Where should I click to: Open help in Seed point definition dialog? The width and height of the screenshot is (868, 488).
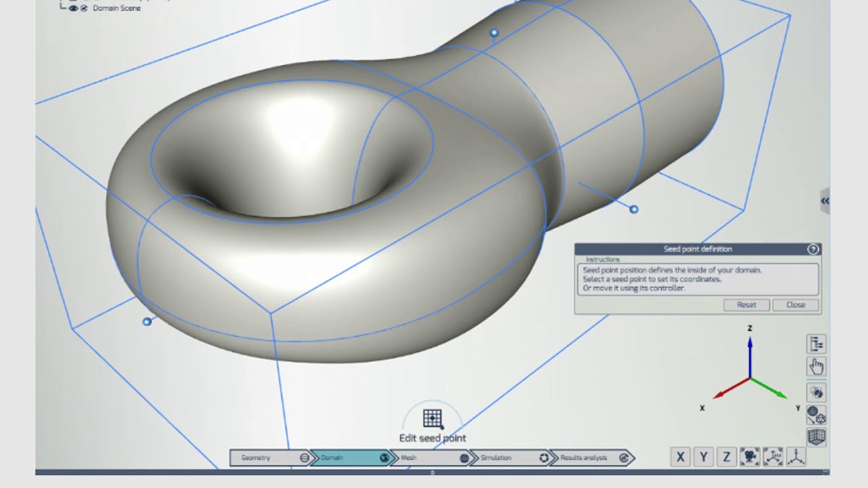[813, 249]
